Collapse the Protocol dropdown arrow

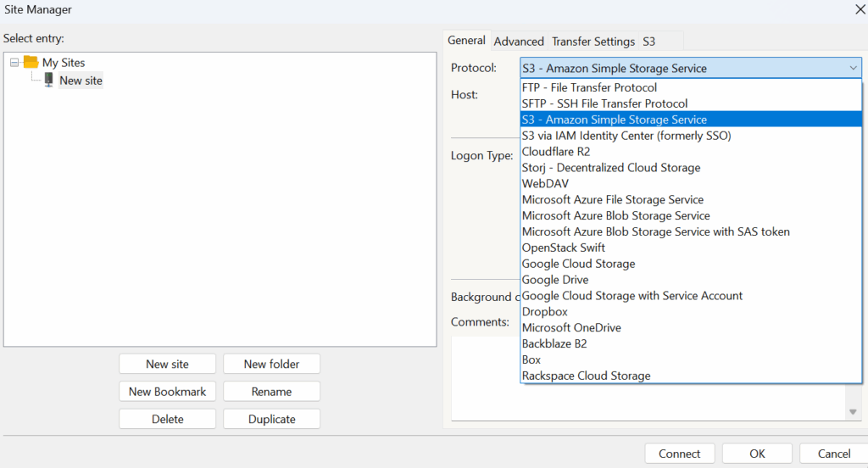[852, 68]
